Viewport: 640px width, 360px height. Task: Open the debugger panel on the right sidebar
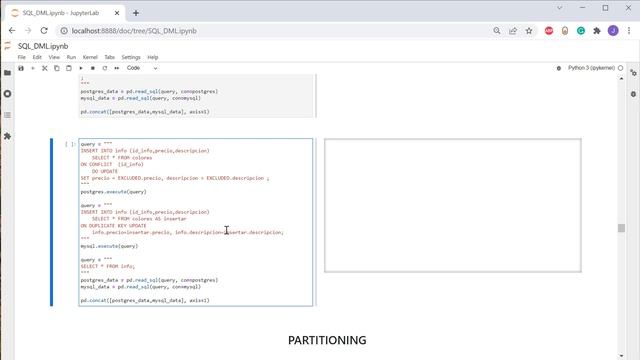point(633,94)
